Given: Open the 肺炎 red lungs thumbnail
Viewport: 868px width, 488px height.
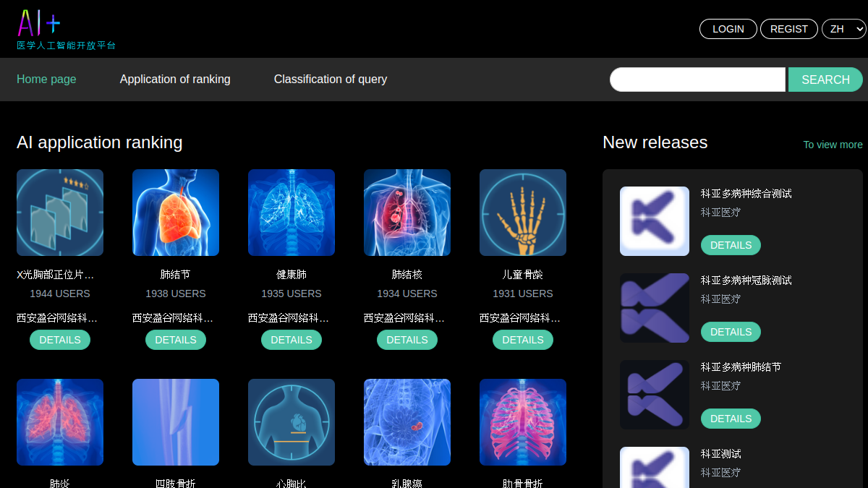Looking at the screenshot, I should pos(60,422).
